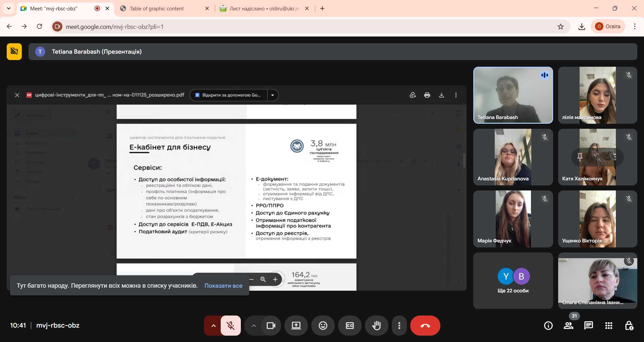Select the Tetiana Barabash video thumbnail
This screenshot has height=342, width=644.
coord(513,95)
